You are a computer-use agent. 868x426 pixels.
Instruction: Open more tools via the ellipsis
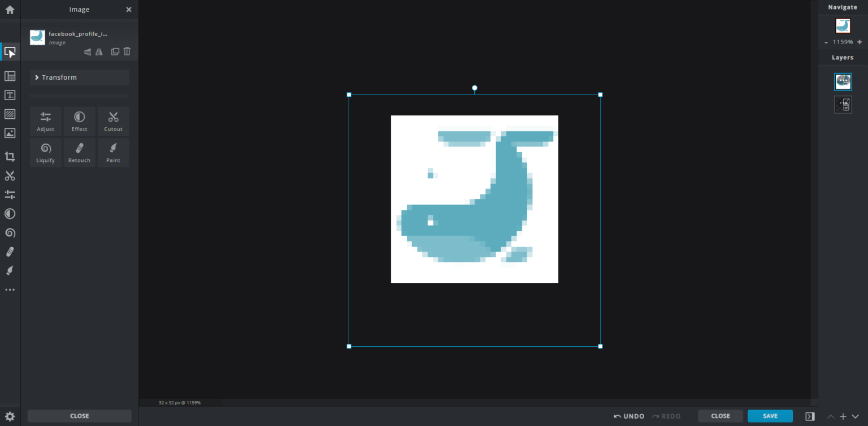point(10,289)
